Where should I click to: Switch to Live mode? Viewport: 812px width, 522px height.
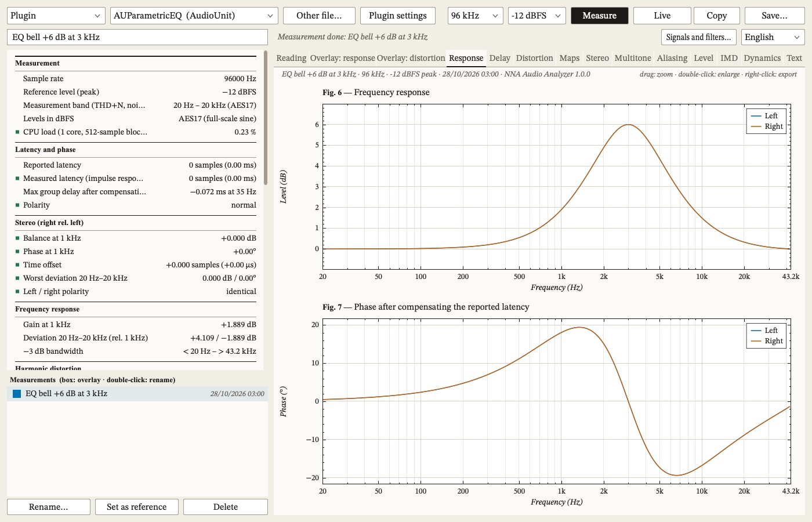(x=662, y=16)
